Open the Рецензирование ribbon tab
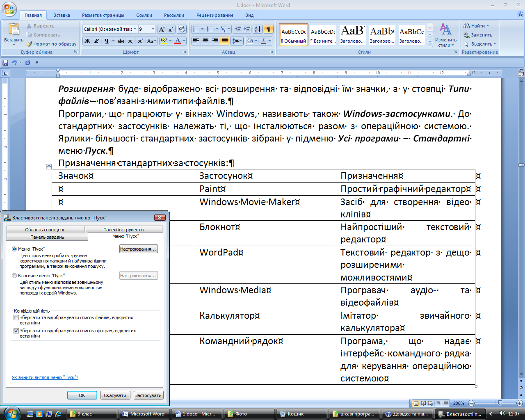 point(215,15)
